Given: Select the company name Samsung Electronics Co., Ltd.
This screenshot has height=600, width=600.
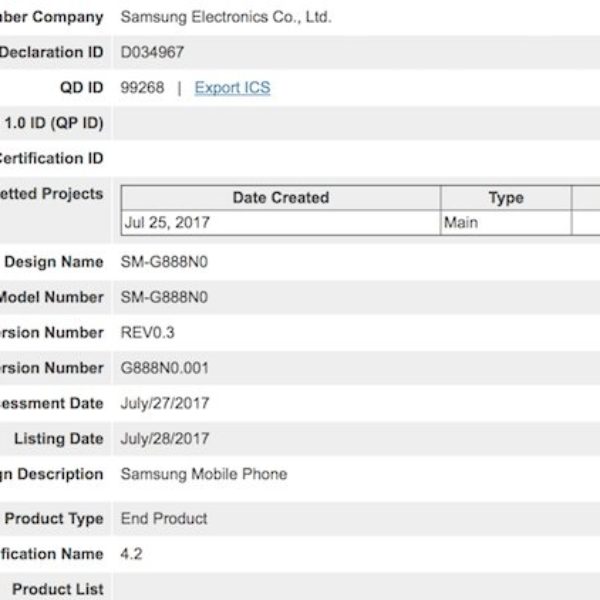Looking at the screenshot, I should click(226, 17).
